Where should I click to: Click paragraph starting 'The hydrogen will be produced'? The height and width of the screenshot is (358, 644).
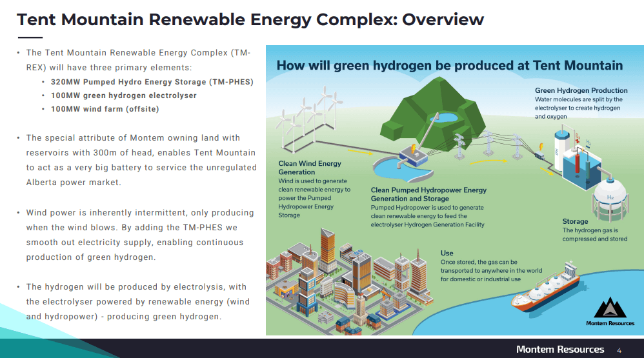(x=137, y=302)
